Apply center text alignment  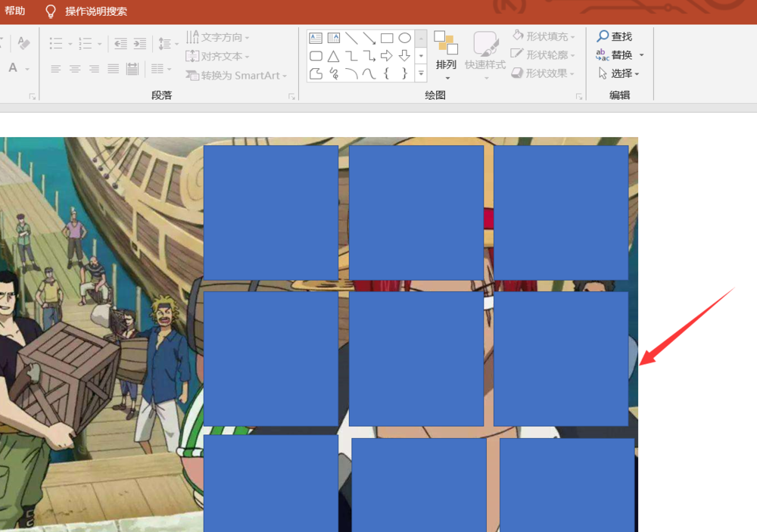click(x=74, y=70)
